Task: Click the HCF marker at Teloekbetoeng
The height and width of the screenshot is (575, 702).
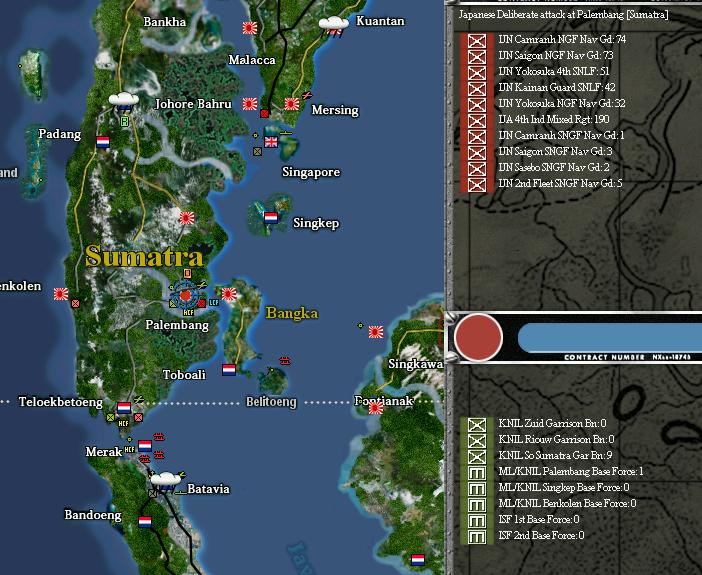Action: [124, 423]
